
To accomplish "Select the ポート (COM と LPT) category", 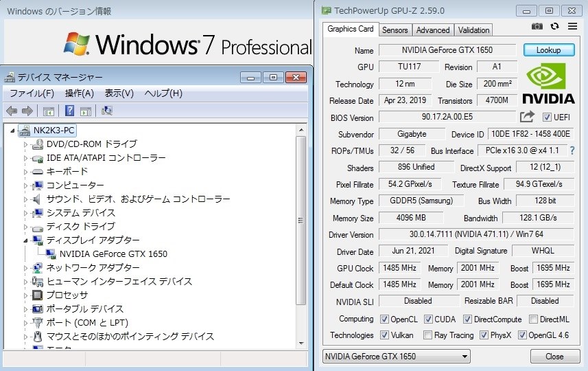I will [x=87, y=322].
